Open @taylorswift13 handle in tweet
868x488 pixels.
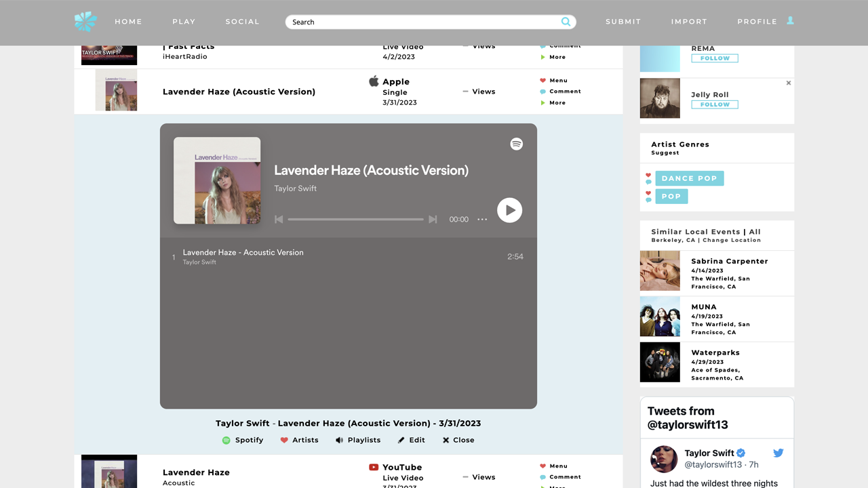pos(713,464)
